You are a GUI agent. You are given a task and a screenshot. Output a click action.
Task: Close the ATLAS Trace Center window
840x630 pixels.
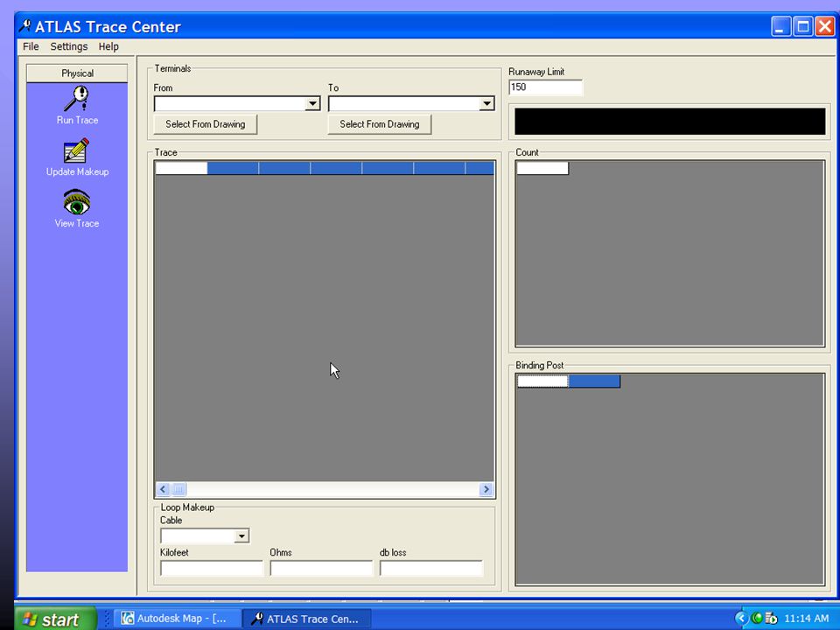click(824, 26)
